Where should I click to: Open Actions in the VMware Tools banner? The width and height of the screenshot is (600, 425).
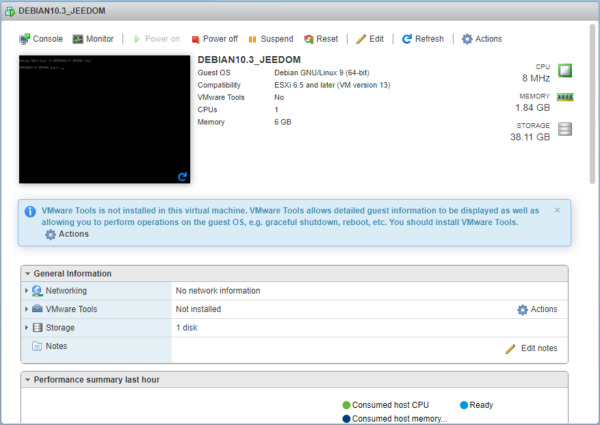tap(67, 234)
